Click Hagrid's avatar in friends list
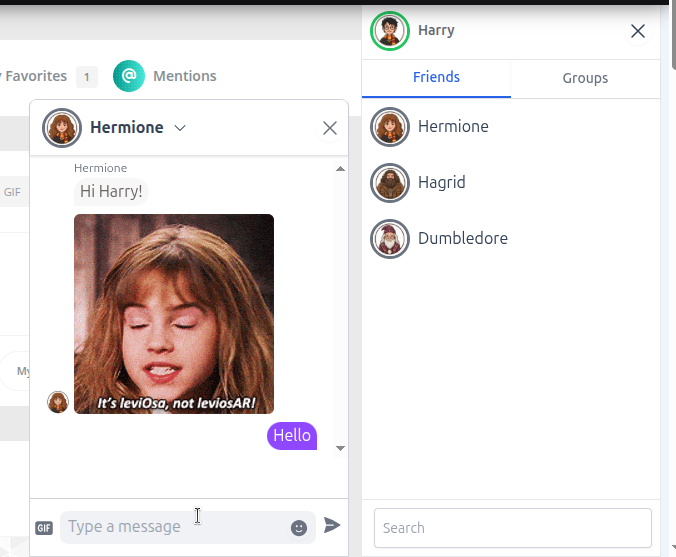676x557 pixels. pyautogui.click(x=390, y=183)
